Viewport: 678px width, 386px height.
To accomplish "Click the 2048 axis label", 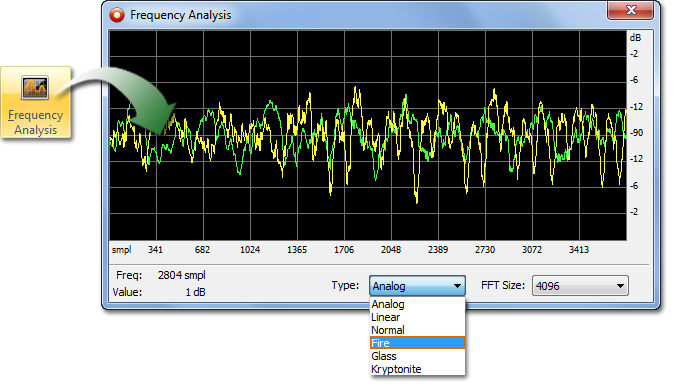I will [x=390, y=250].
